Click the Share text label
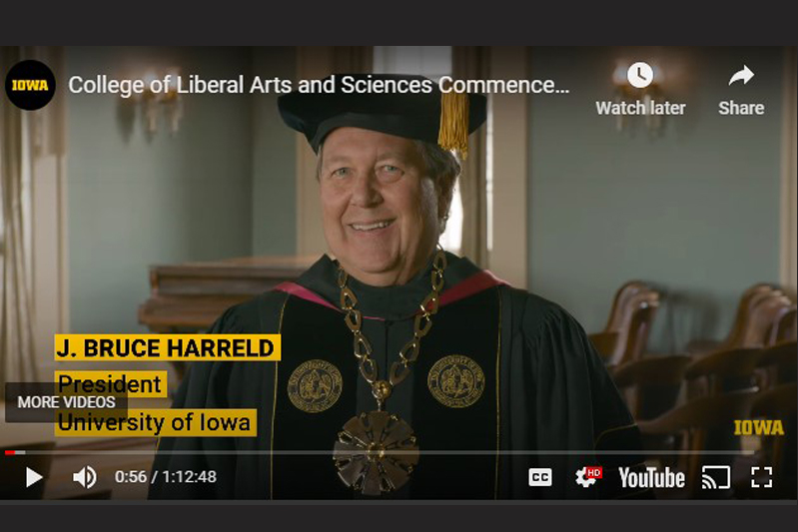This screenshot has height=532, width=798. (x=741, y=108)
